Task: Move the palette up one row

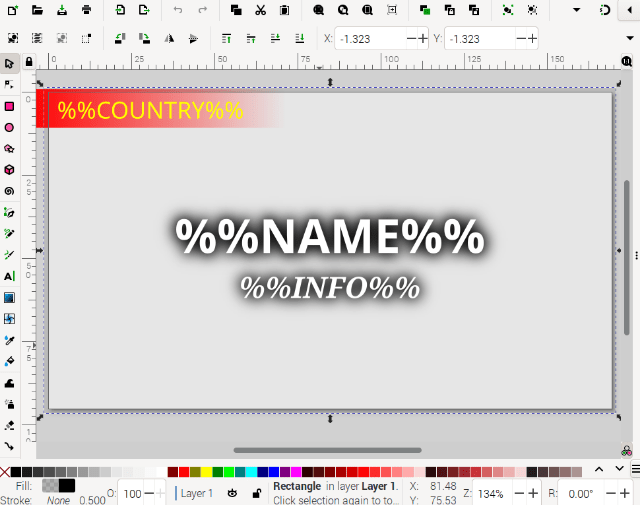Action: point(598,469)
